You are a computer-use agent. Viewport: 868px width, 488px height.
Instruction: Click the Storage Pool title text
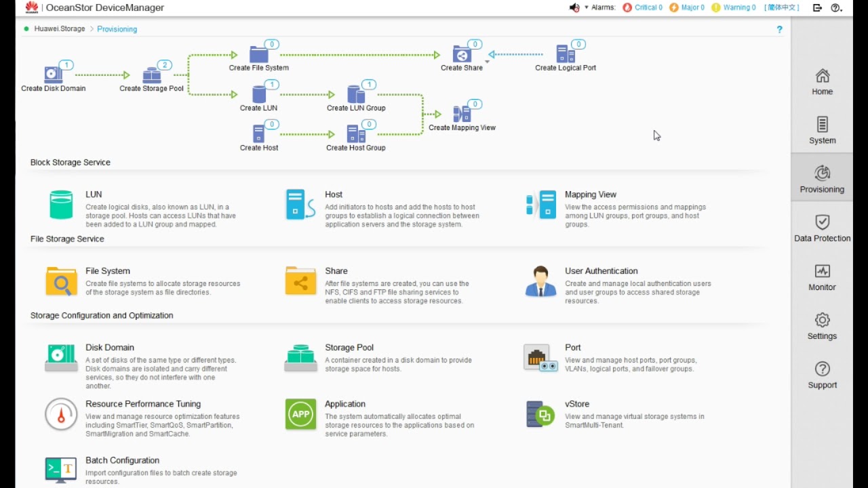[x=349, y=348]
